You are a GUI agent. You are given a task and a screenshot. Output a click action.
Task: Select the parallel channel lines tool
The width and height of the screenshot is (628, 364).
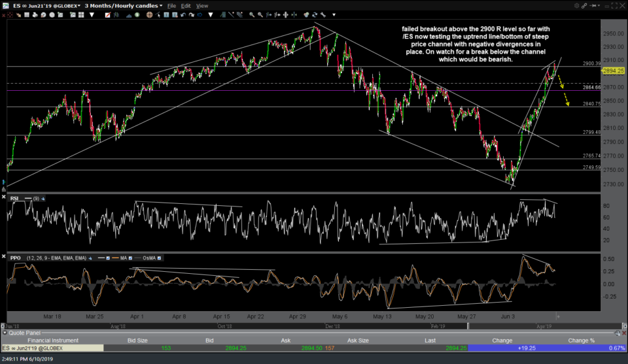[239, 15]
